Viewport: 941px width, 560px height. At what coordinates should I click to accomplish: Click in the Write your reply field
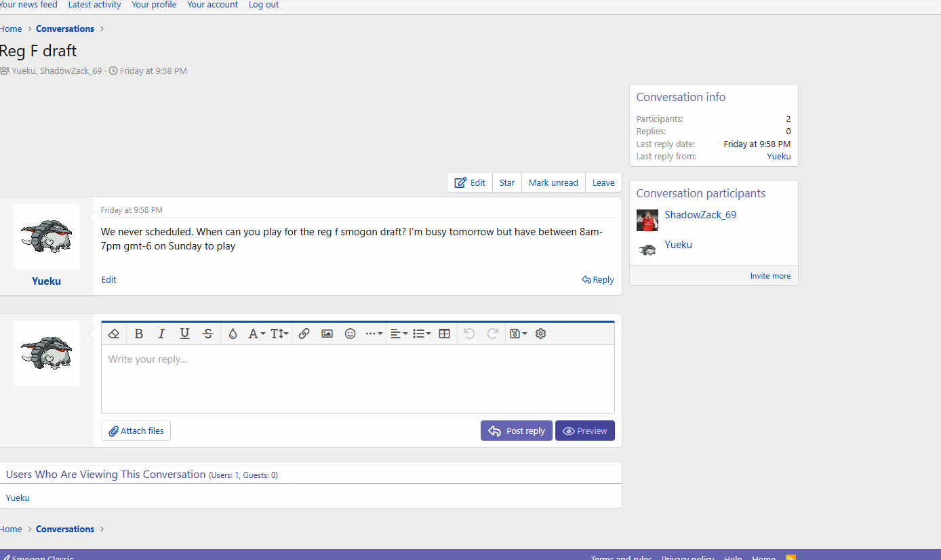pos(357,378)
